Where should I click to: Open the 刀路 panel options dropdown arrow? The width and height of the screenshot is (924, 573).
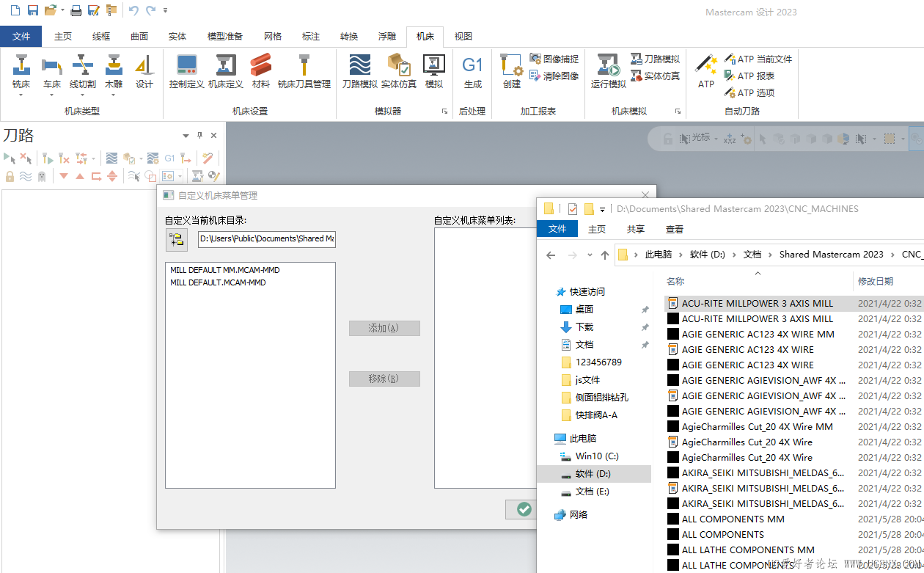pyautogui.click(x=186, y=136)
